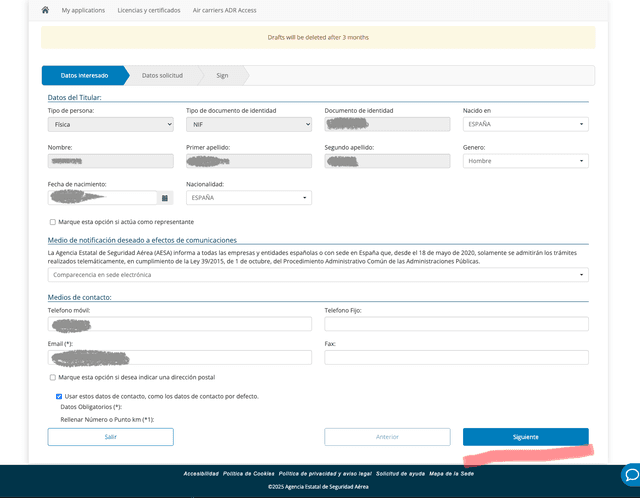Open 'Air carriers ADR Access' menu
This screenshot has width=640, height=498.
(x=224, y=10)
